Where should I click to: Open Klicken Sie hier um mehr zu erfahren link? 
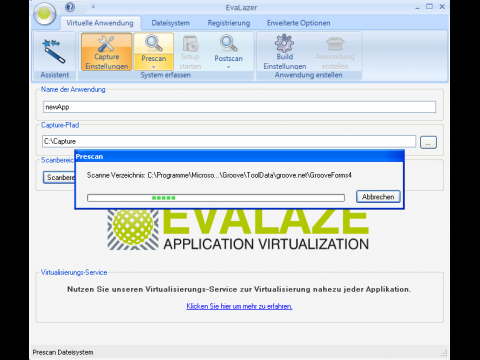tap(239, 306)
